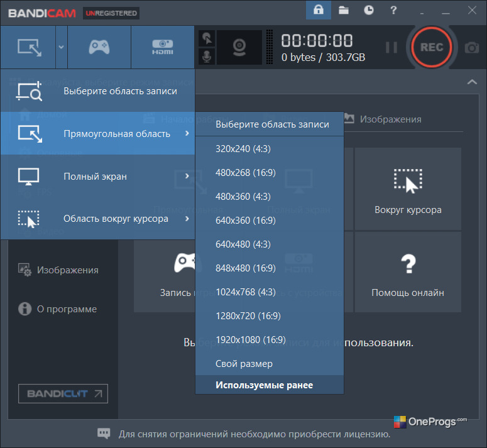Click the large question mark icon
Viewport: 487px width, 448px height.
408,264
